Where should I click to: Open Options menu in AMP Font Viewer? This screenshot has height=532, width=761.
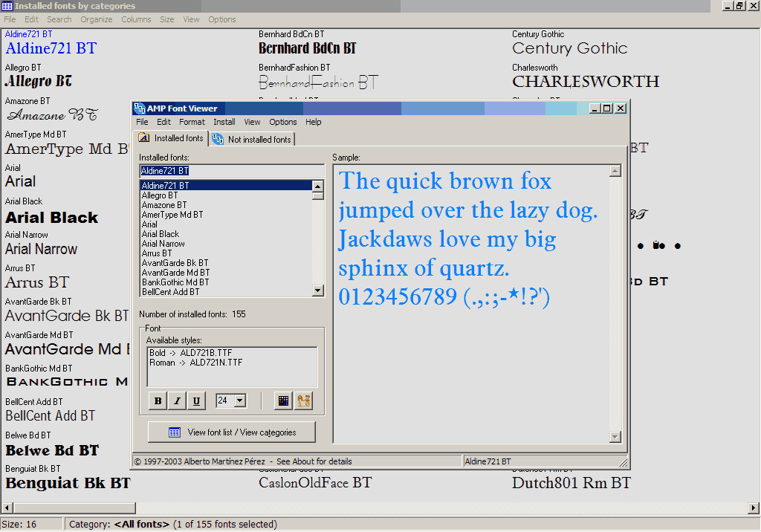coord(283,122)
